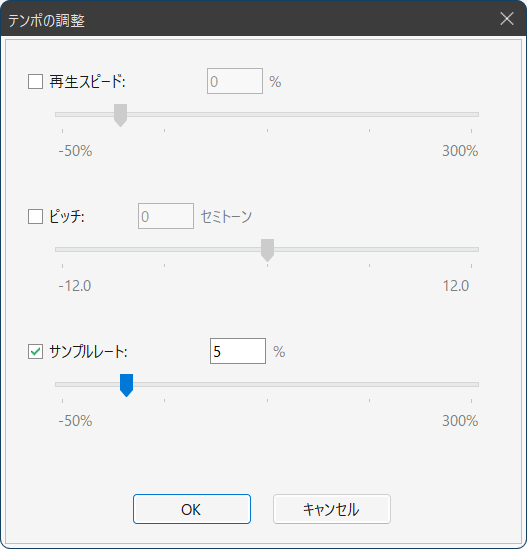
Task: Click the 再生スピード slider thumb
Action: click(120, 115)
